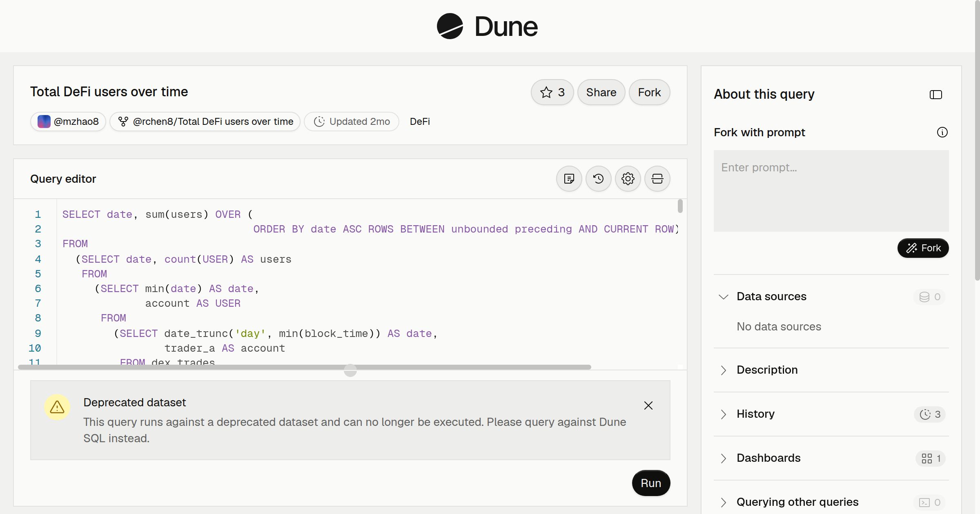Click the Total DeFi users over time title
980x514 pixels.
point(109,92)
